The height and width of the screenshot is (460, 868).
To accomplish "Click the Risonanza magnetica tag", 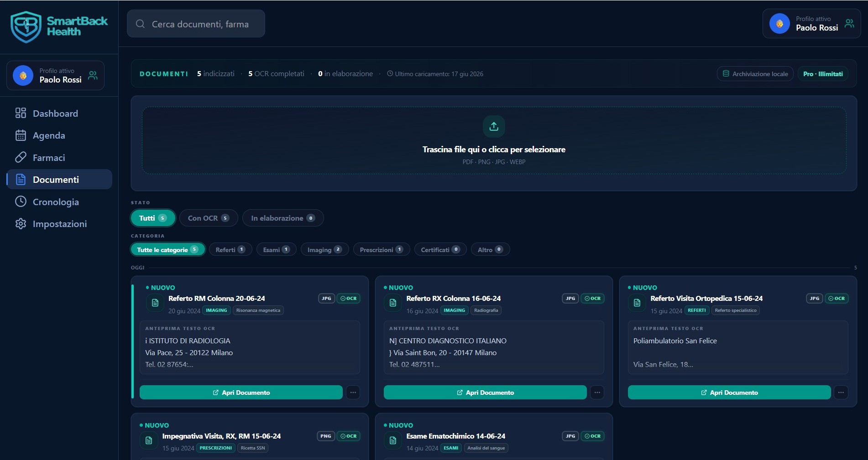I will click(258, 310).
